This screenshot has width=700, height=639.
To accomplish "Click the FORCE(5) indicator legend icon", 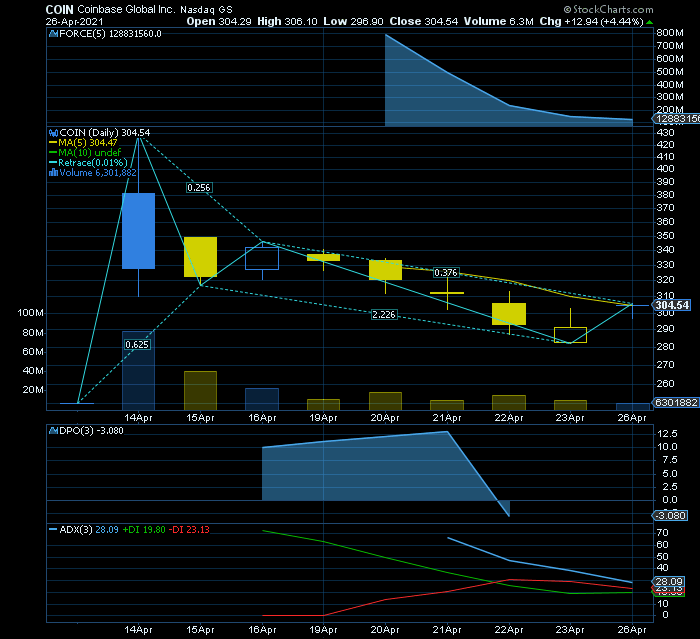I will (53, 33).
